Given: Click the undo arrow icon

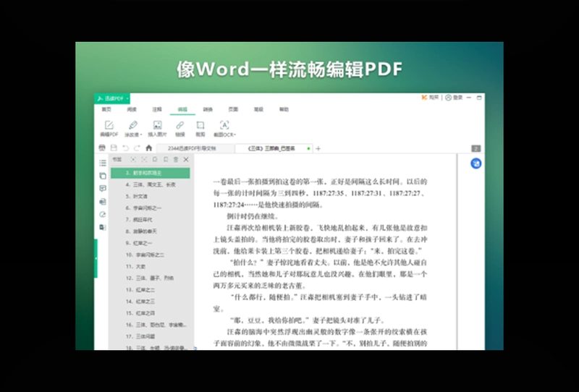Looking at the screenshot, I should [125, 148].
